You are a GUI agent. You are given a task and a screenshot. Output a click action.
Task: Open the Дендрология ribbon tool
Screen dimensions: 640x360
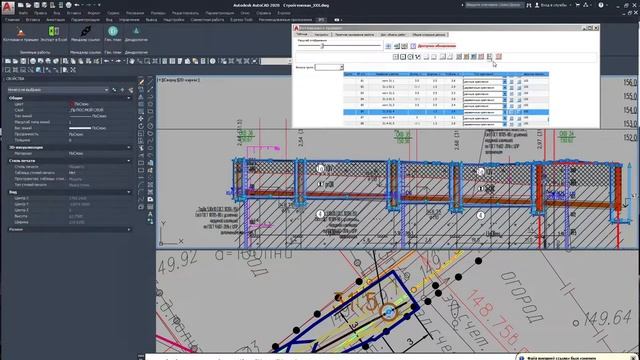coord(136,34)
